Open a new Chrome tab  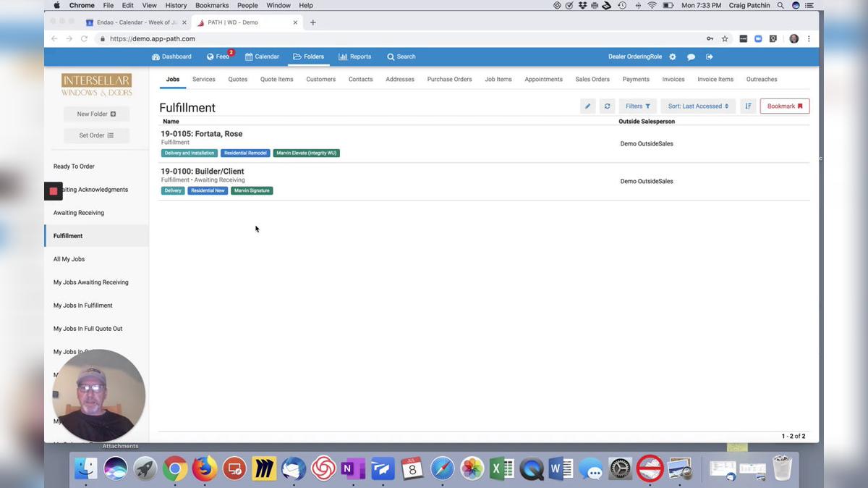point(312,22)
